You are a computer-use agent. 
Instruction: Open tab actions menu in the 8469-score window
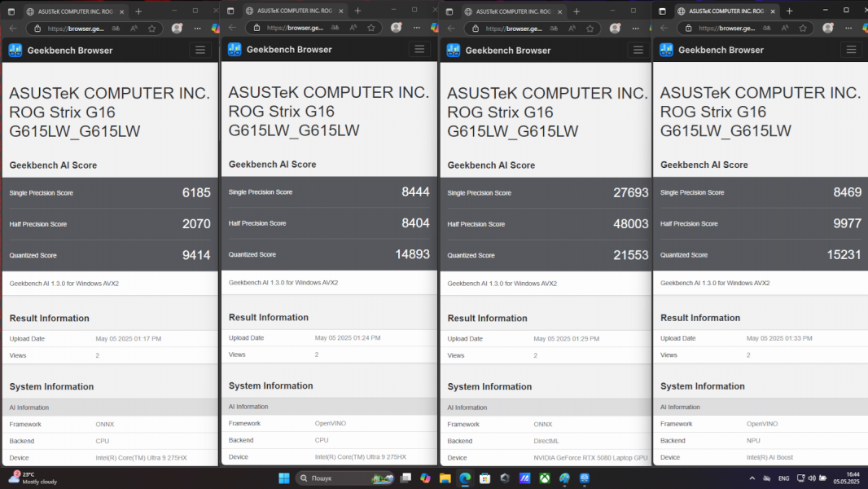coord(662,11)
